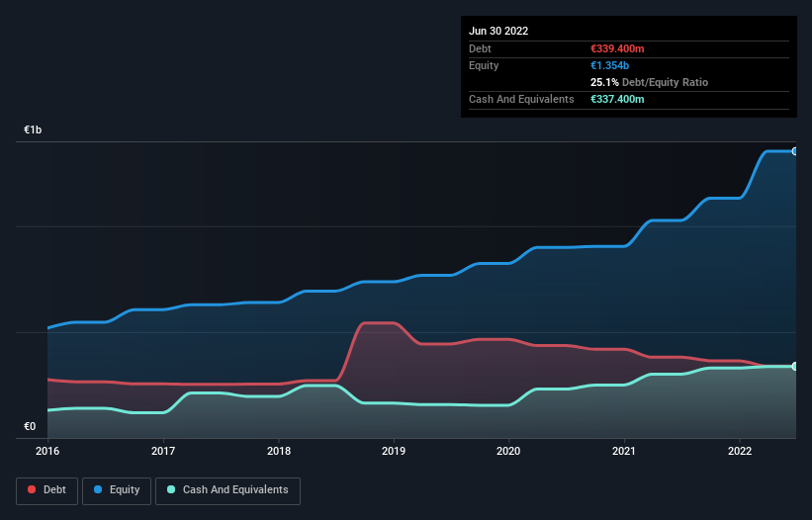This screenshot has height=520, width=812.
Task: Click the €337.400m cash value
Action: pos(617,99)
